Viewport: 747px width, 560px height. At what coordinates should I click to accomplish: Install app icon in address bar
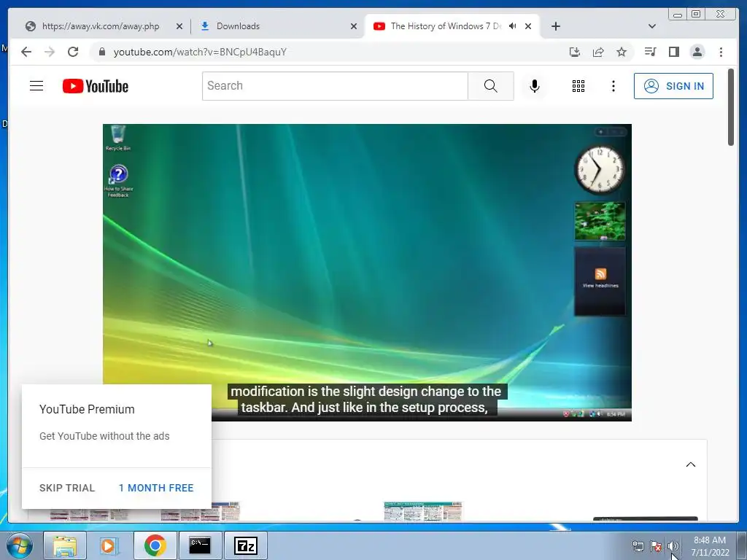[x=575, y=52]
